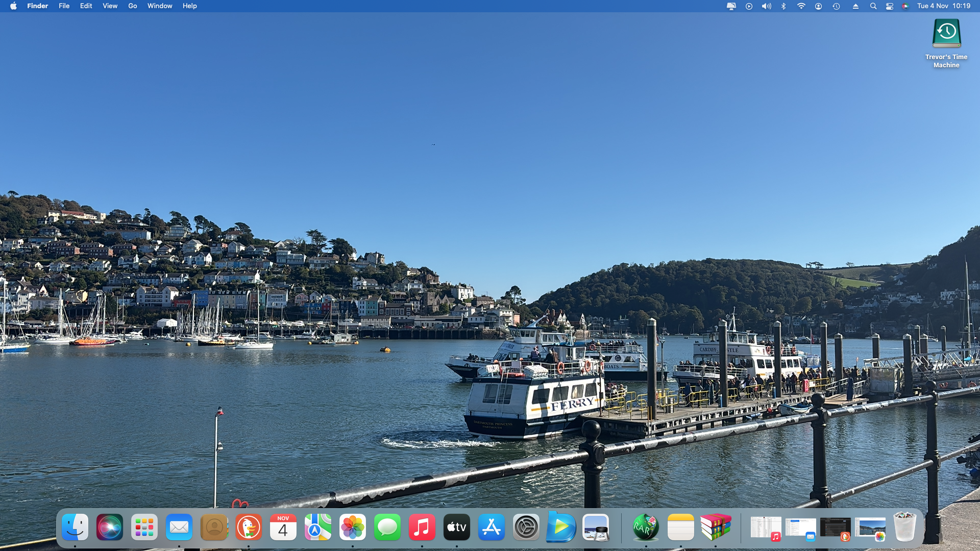Open Launchpad app grid
The width and height of the screenshot is (980, 551).
144,527
